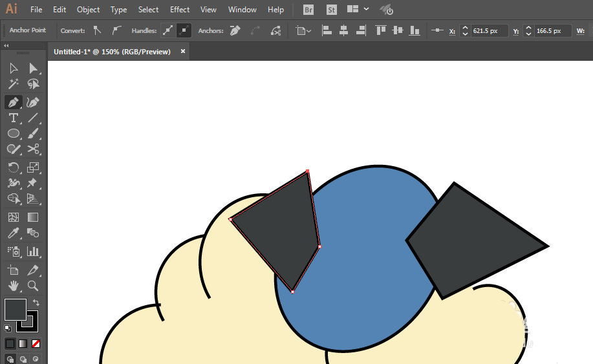
Task: Pick the Mesh tool
Action: point(13,217)
